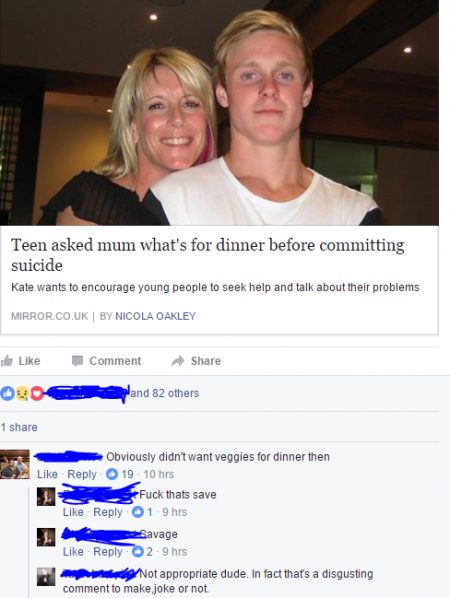450x598 pixels.
Task: Click like count icon on 'Fuck thats save'
Action: (x=138, y=512)
